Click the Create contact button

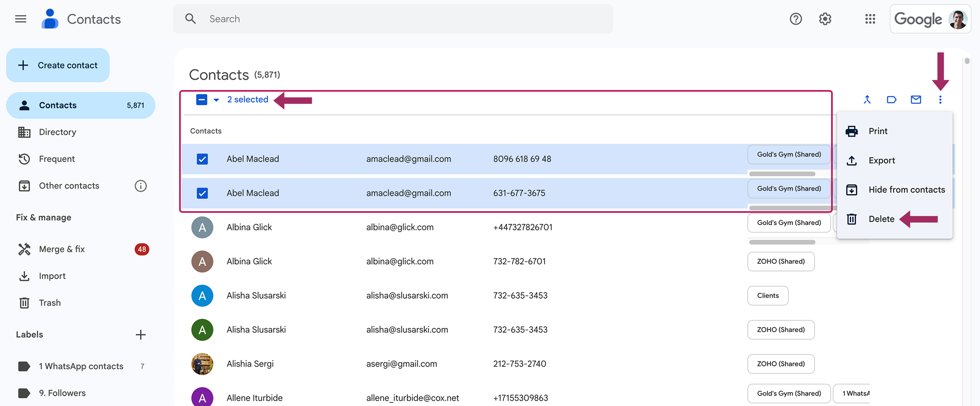(58, 65)
